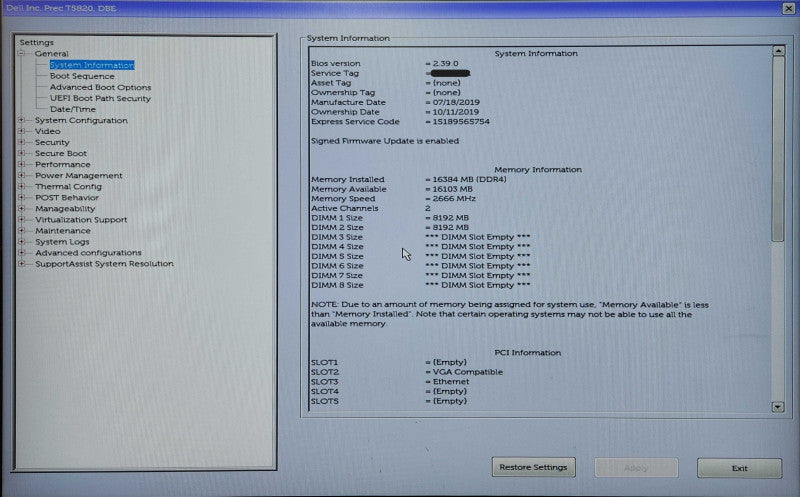Image resolution: width=800 pixels, height=497 pixels.
Task: Select the Security category label
Action: [52, 142]
